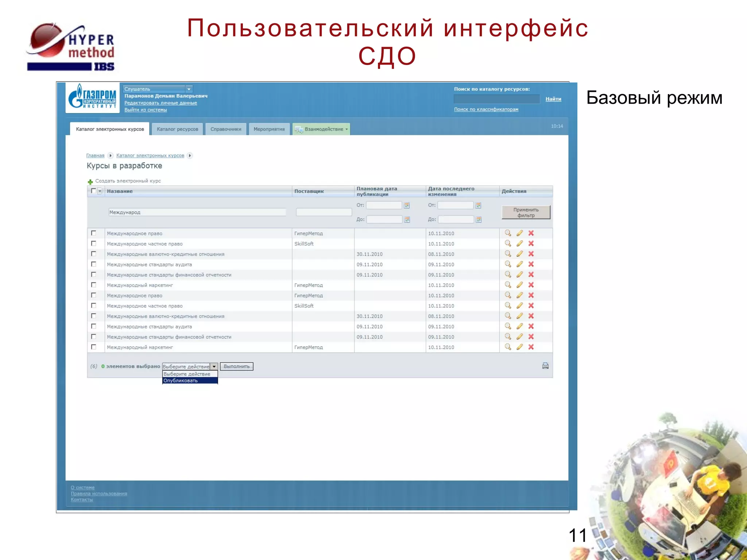View first 'Международное право' course with magnifier
The width and height of the screenshot is (747, 560).
[x=508, y=233]
